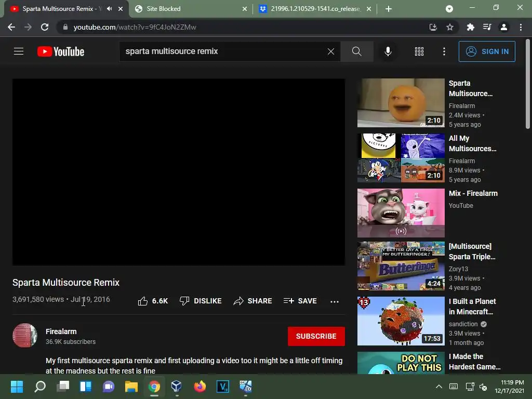This screenshot has width=532, height=399.
Task: Open Firefox from taskbar
Action: tap(200, 387)
